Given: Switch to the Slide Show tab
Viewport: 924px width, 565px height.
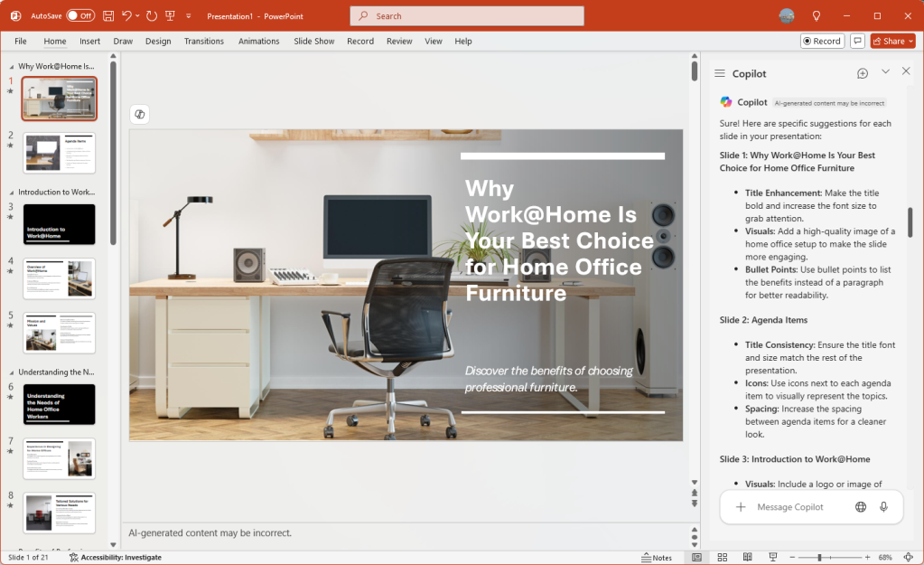Looking at the screenshot, I should [314, 41].
